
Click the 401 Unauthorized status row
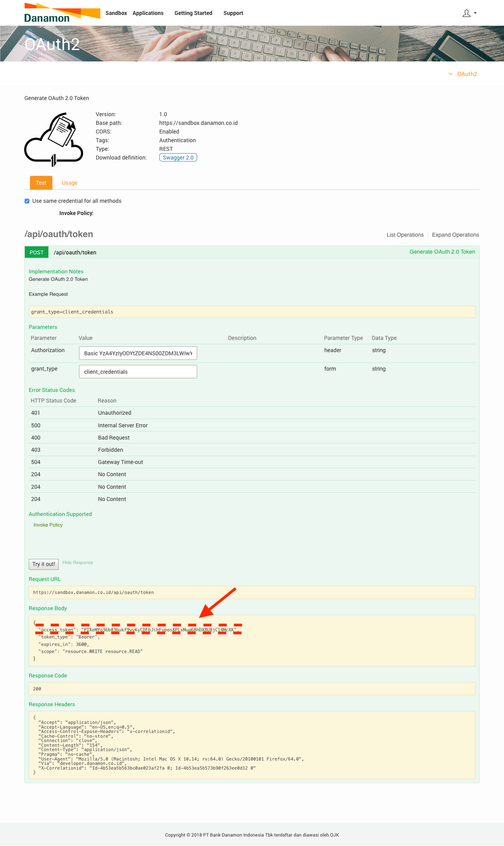(252, 413)
